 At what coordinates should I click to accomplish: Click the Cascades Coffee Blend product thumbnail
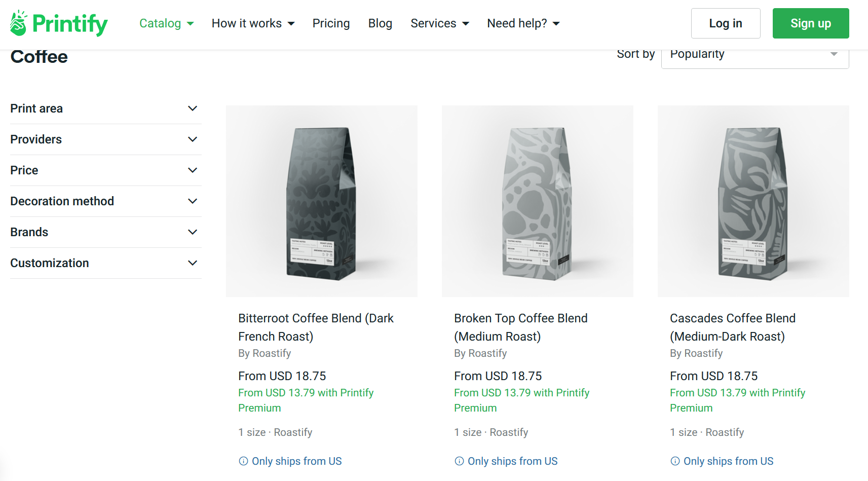click(753, 201)
